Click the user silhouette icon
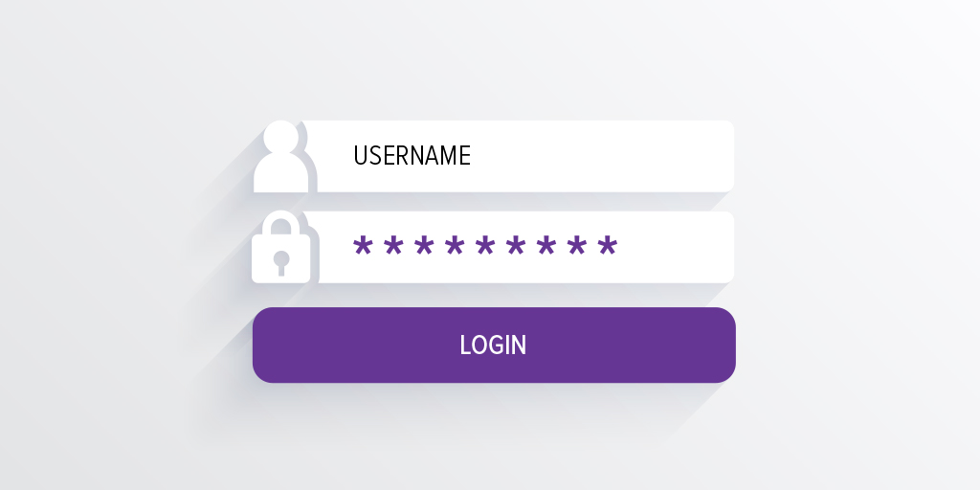Viewport: 980px width, 490px height. pos(280,156)
